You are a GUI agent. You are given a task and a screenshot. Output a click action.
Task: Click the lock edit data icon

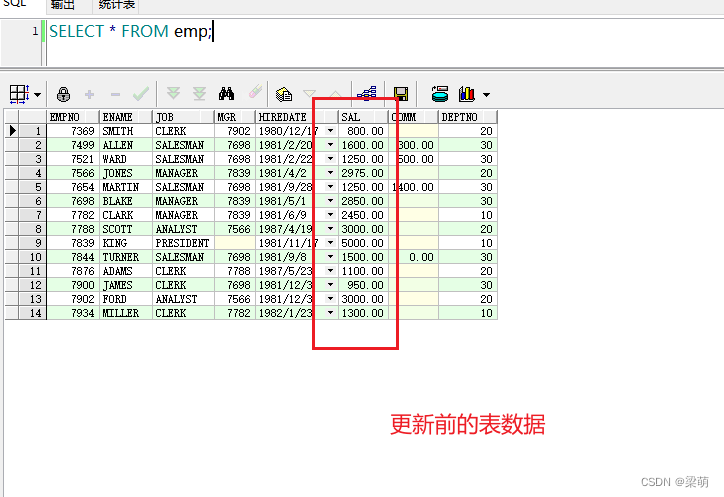click(63, 94)
